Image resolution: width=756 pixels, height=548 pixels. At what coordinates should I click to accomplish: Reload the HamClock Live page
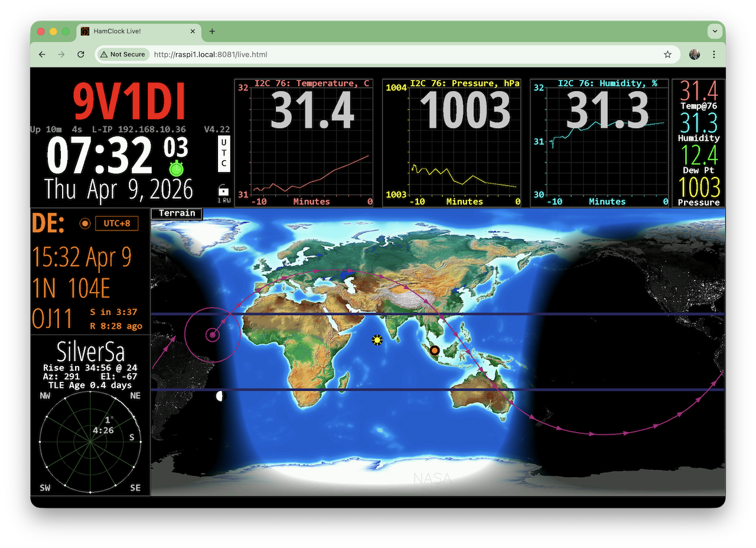81,54
